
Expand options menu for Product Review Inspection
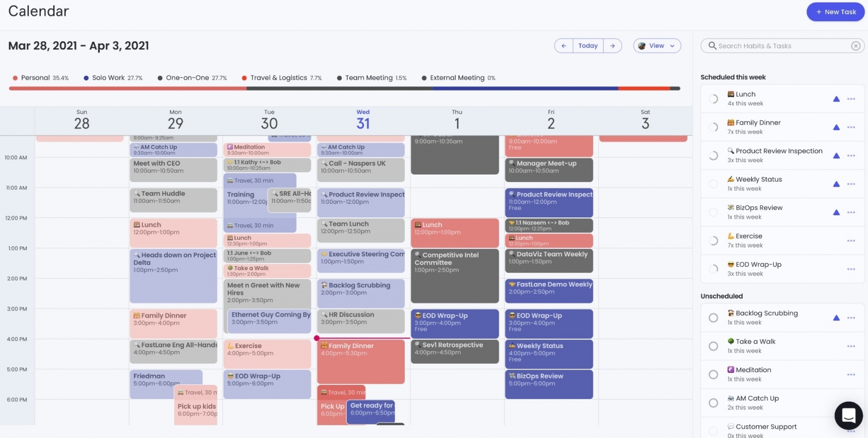coord(851,156)
